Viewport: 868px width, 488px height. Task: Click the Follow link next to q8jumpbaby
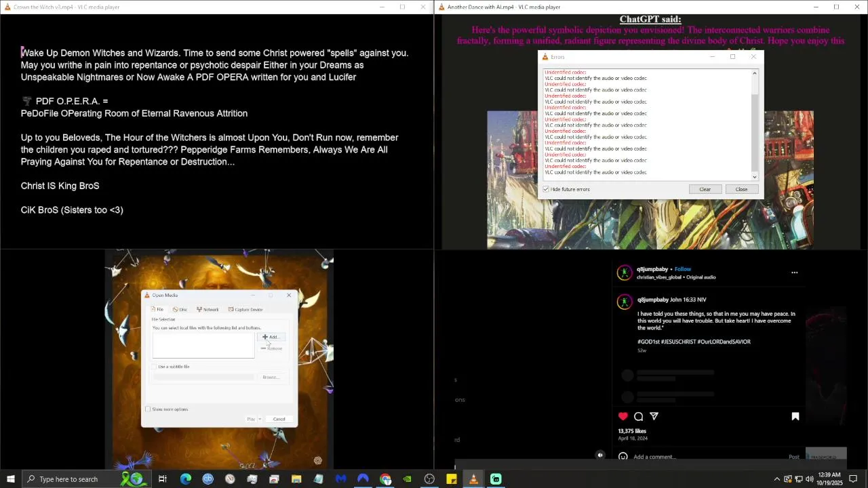[x=683, y=269]
